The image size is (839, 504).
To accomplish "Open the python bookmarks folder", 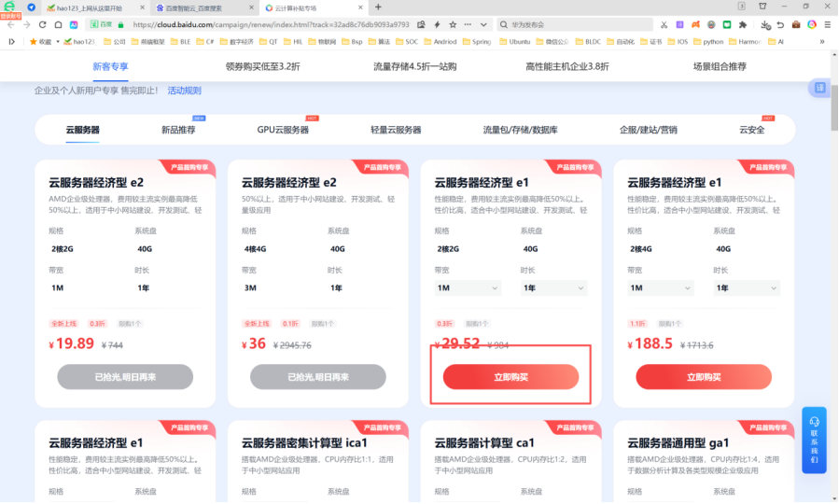I will coord(708,41).
